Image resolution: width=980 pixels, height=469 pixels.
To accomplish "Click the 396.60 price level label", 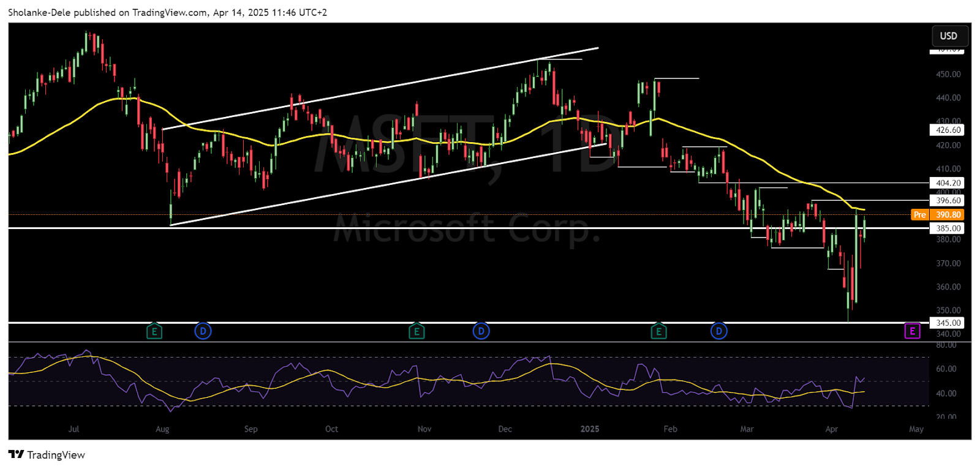I will click(x=947, y=200).
